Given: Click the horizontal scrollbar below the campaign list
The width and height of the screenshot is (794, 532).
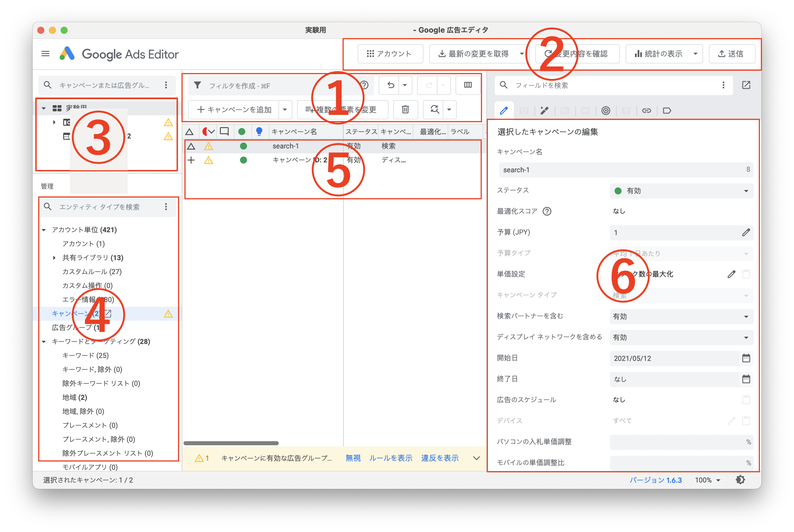Looking at the screenshot, I should click(x=231, y=443).
